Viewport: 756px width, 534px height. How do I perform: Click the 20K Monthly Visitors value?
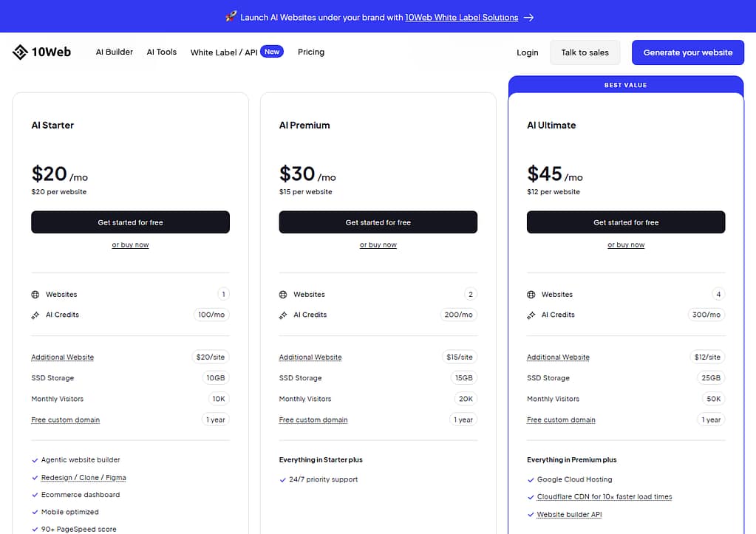tap(466, 399)
